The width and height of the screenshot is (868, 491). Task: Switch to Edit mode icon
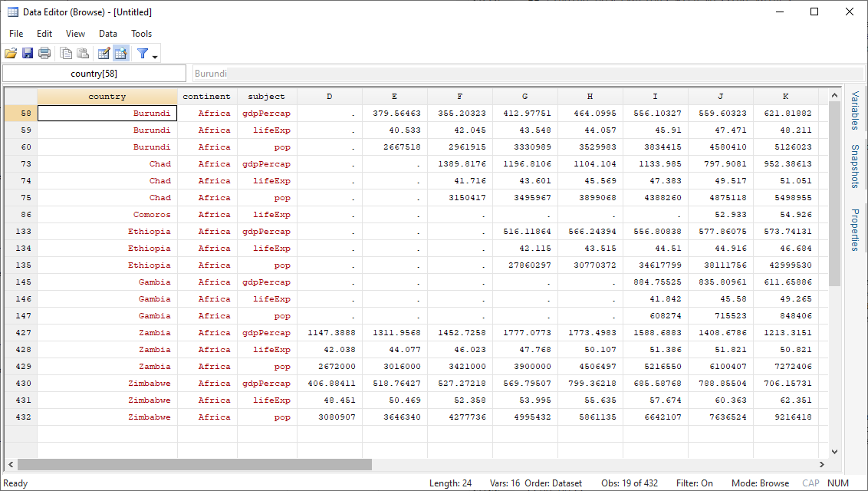(104, 53)
